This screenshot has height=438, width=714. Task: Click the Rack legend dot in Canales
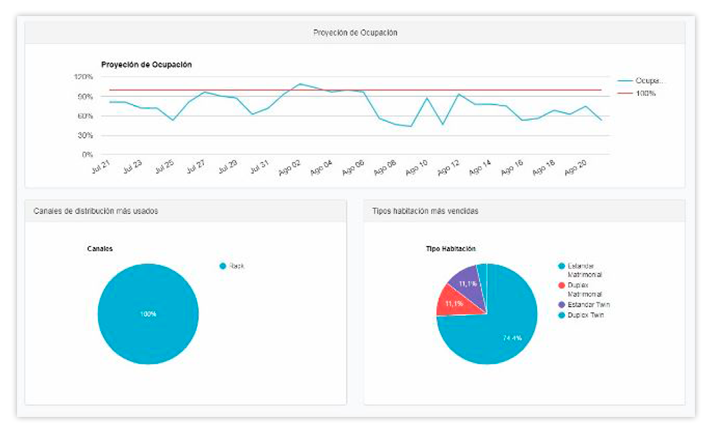click(223, 265)
